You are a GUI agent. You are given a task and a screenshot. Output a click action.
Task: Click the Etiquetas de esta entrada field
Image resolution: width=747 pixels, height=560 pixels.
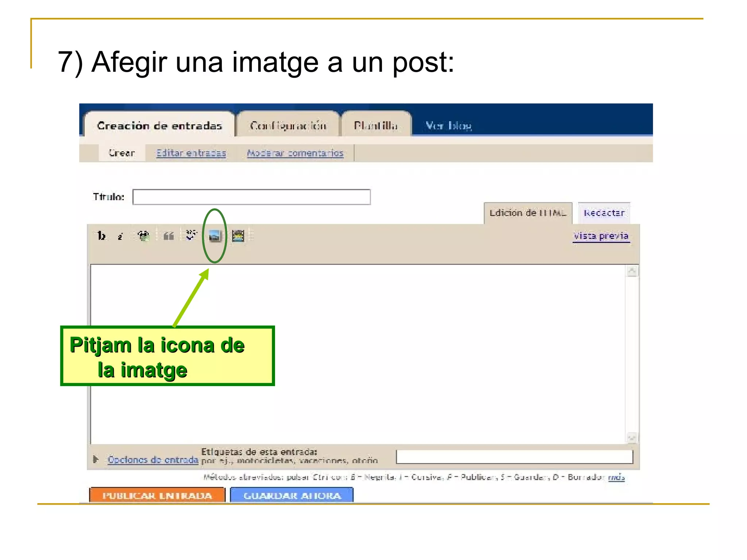[x=514, y=457]
